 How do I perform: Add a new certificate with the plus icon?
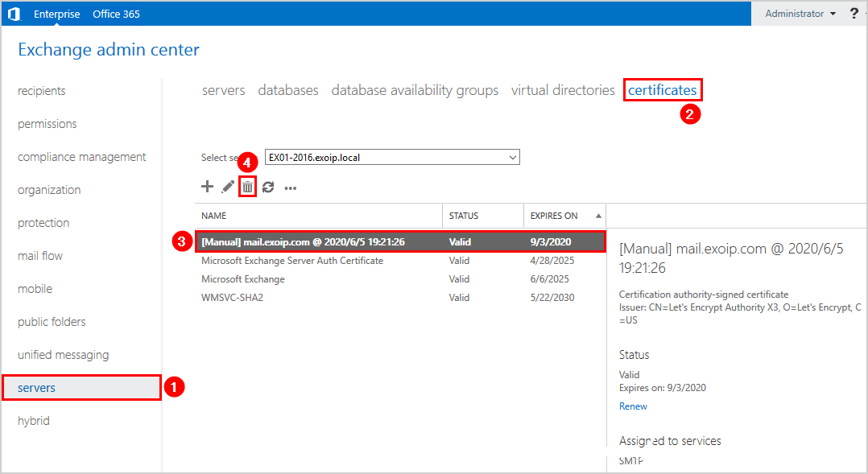coord(207,187)
